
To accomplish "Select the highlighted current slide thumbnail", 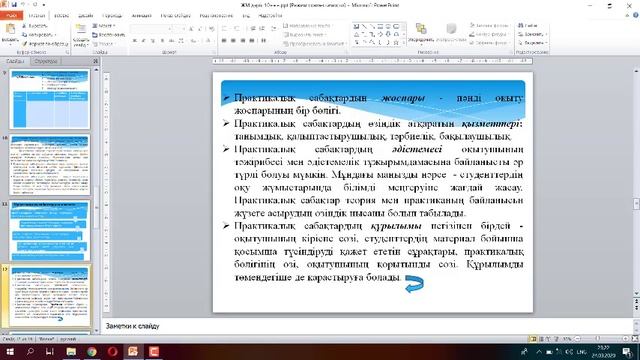I will coord(50,296).
